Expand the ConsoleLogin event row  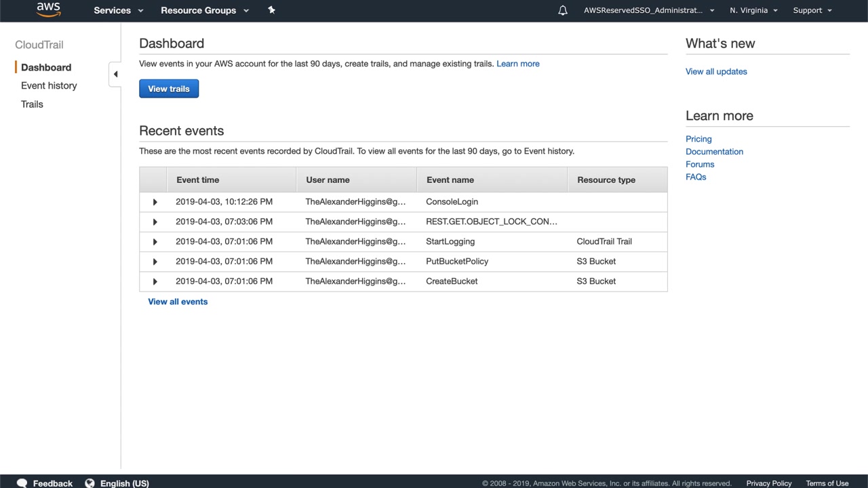[x=155, y=202]
